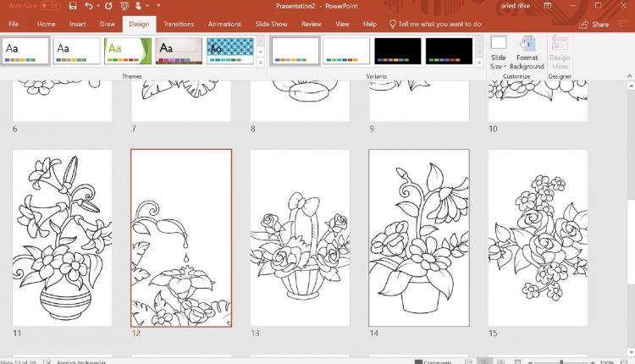This screenshot has height=364, width=635.
Task: Undo the last action
Action: pyautogui.click(x=89, y=6)
